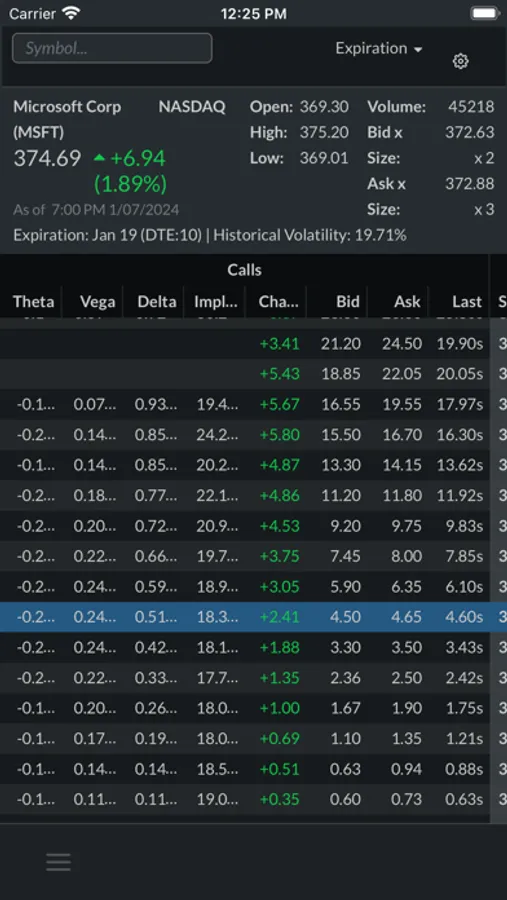Sort by Theta column header
This screenshot has width=507, height=900.
point(33,301)
